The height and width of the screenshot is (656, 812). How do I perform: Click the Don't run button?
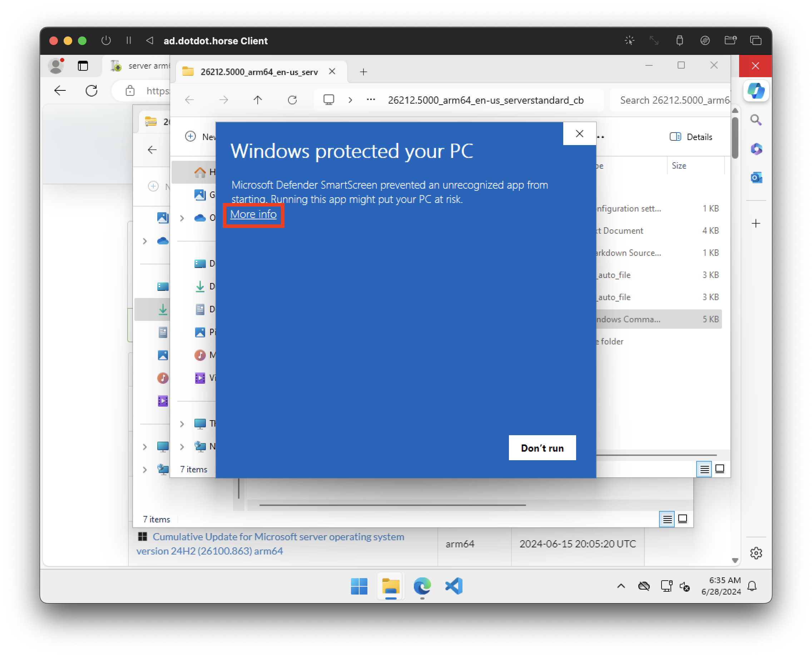(542, 448)
